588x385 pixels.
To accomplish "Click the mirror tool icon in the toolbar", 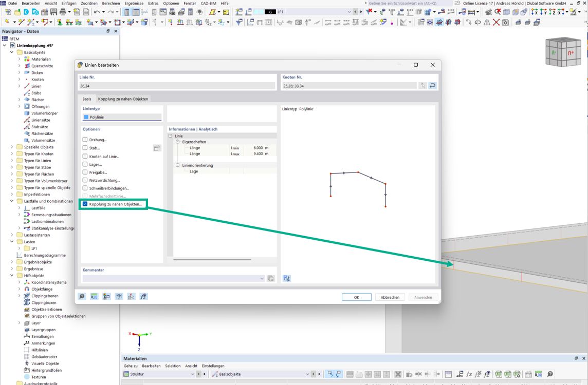I will pyautogui.click(x=487, y=23).
